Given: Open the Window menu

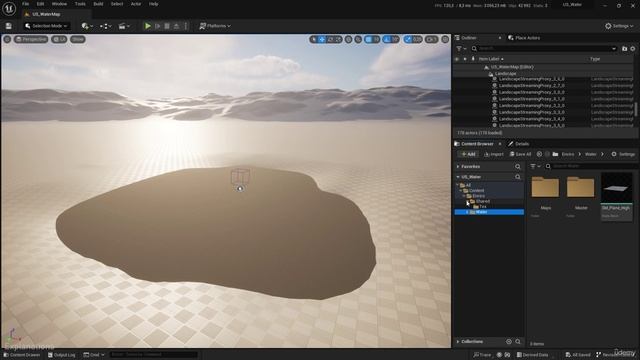Looking at the screenshot, I should [x=59, y=4].
